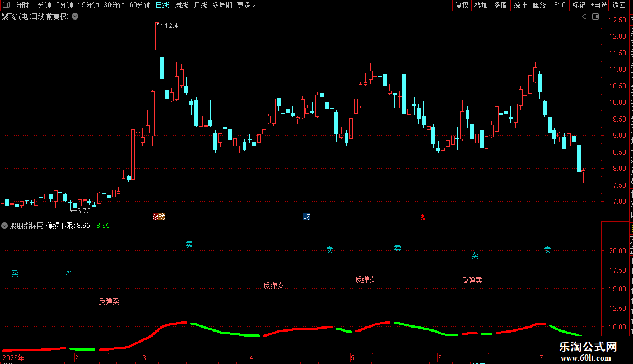Click the 涨榜 event marker
Image resolution: width=633 pixels, height=364 pixels.
159,217
